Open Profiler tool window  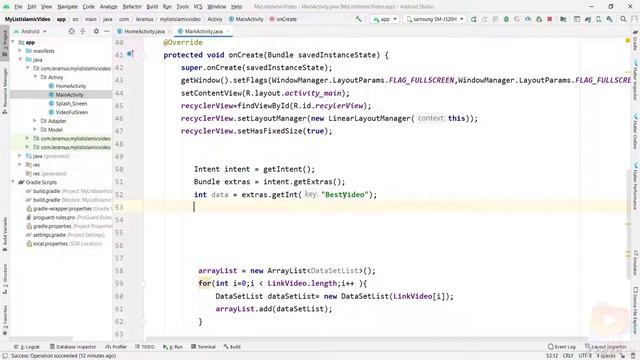click(x=117, y=347)
